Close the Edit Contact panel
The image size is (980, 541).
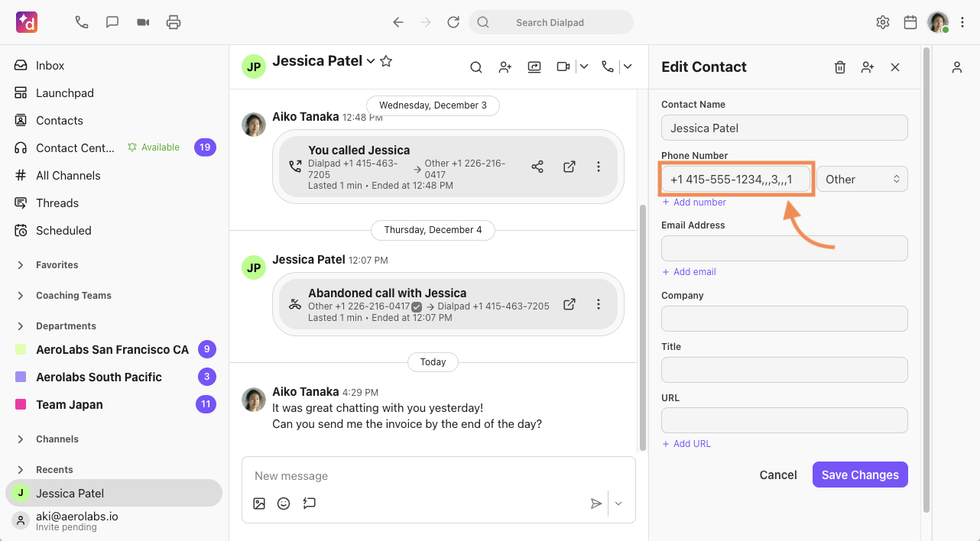point(894,67)
